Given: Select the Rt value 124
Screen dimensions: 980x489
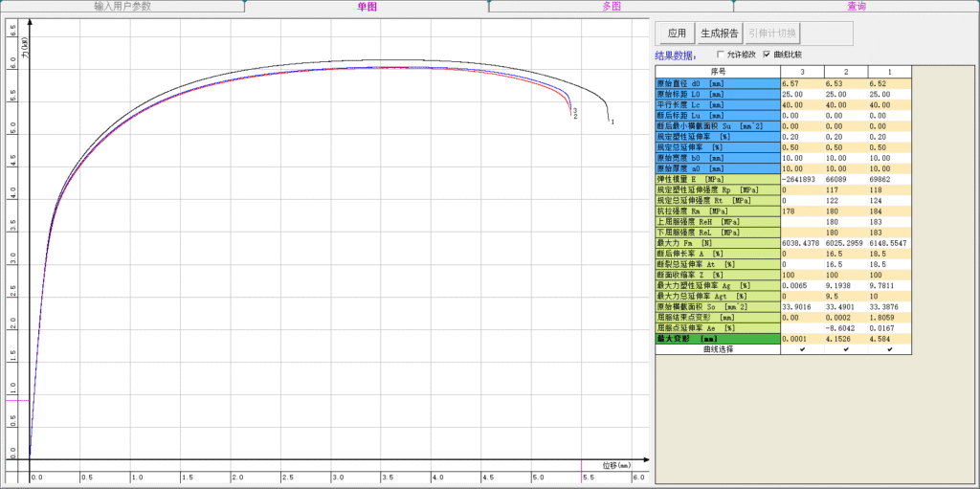Looking at the screenshot, I should (x=889, y=201).
